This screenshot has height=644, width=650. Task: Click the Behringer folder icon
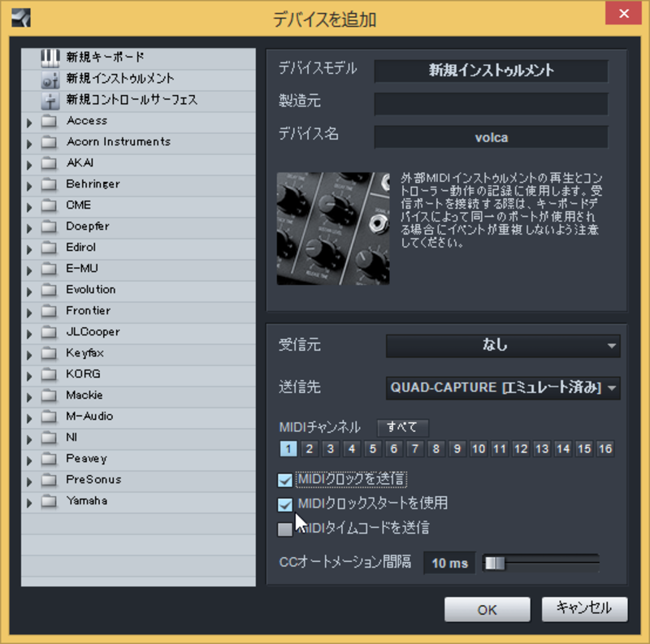50,185
